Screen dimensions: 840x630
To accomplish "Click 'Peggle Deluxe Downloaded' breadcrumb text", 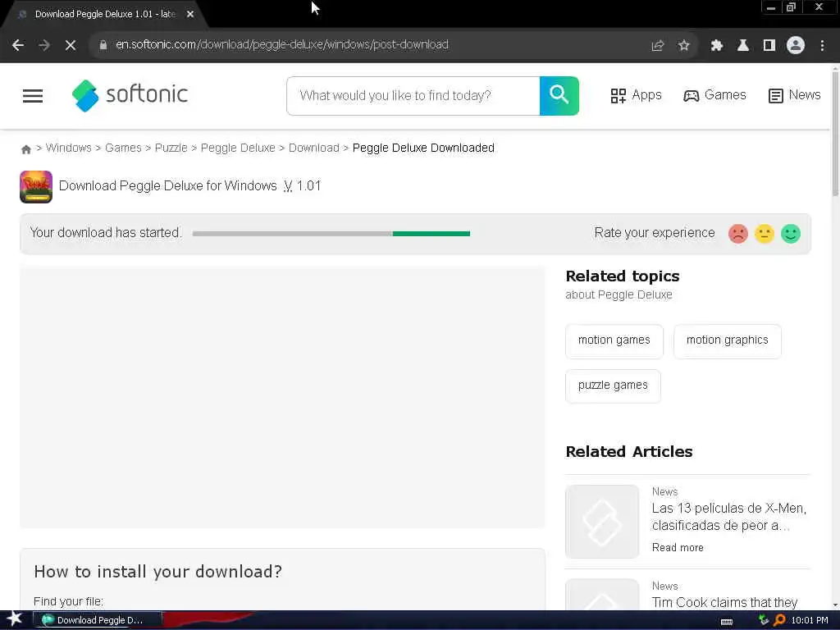I will tap(423, 148).
